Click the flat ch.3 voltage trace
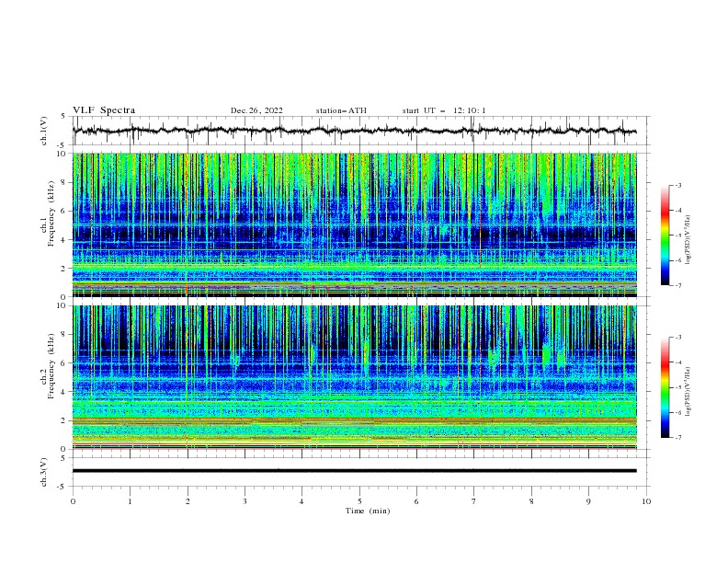728x563 pixels. click(354, 471)
